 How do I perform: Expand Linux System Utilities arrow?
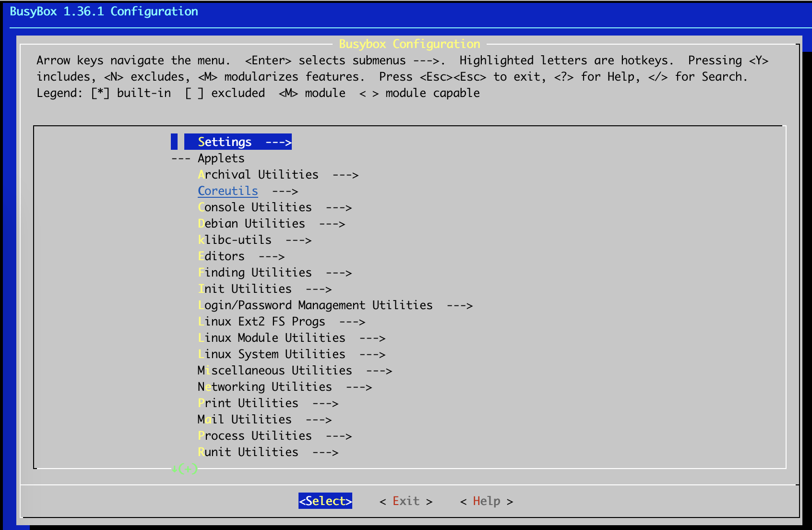(372, 354)
